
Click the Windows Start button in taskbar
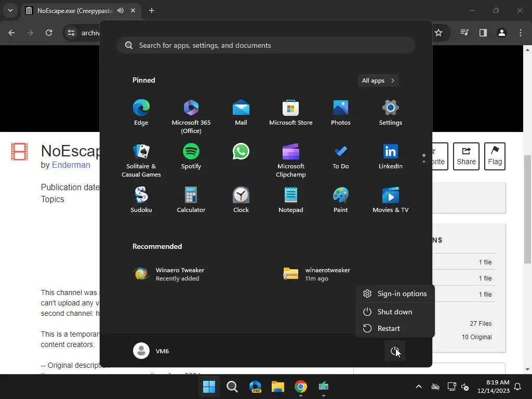pyautogui.click(x=209, y=387)
